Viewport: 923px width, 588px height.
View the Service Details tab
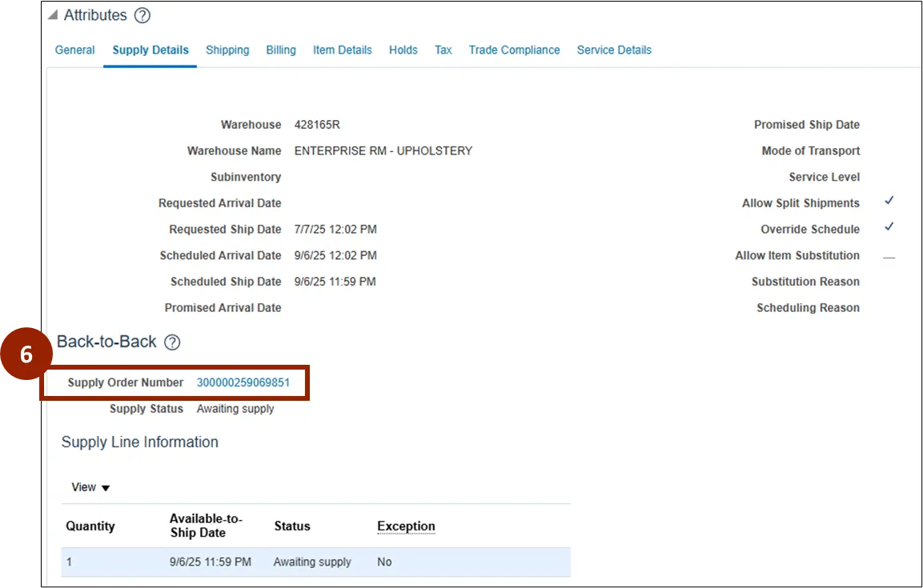pos(614,50)
